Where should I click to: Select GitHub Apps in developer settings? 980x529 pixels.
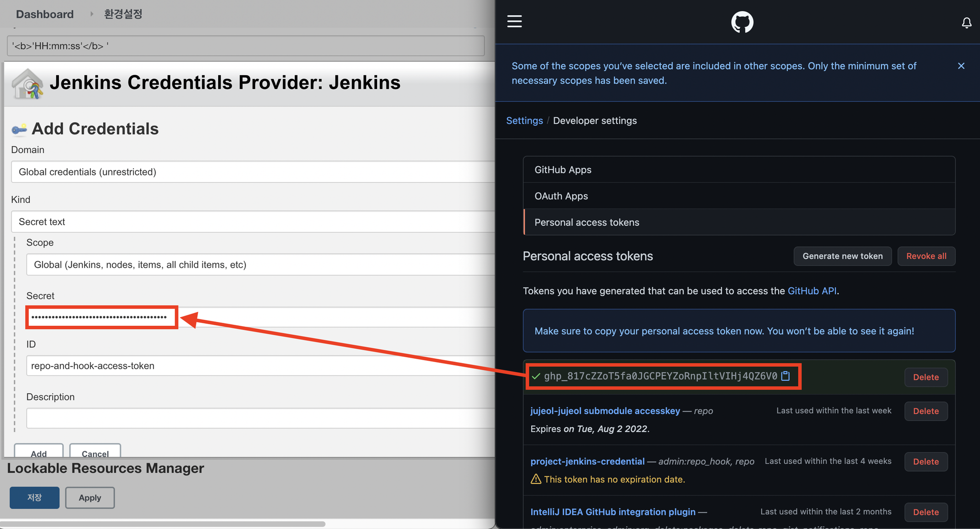(x=739, y=170)
